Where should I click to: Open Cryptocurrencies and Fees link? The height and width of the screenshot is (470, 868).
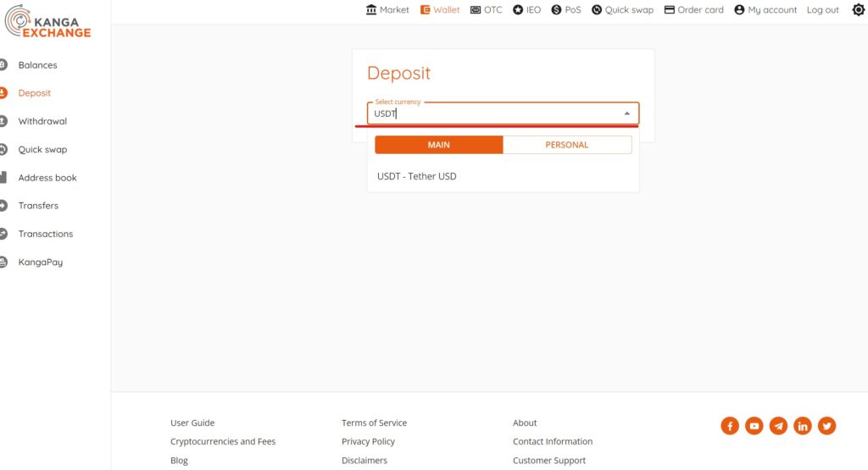tap(223, 441)
